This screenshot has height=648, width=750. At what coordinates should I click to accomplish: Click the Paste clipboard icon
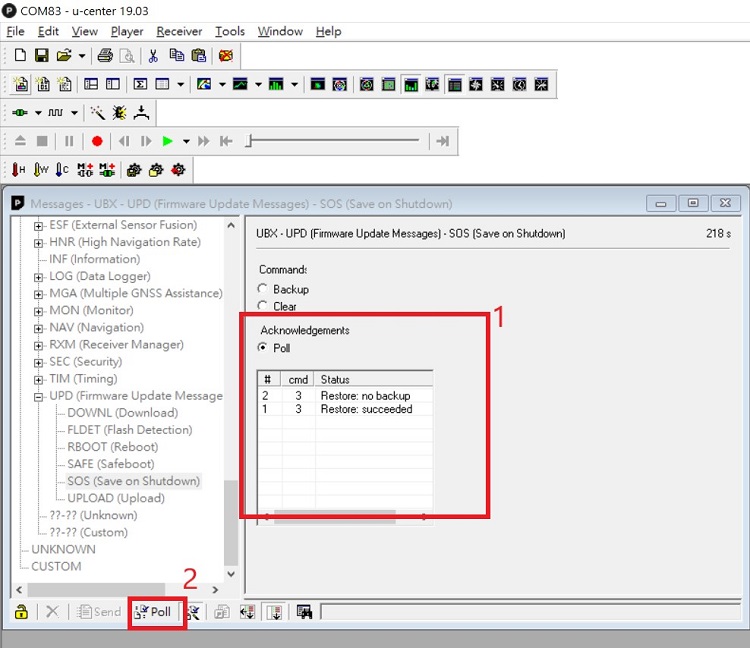click(x=199, y=55)
